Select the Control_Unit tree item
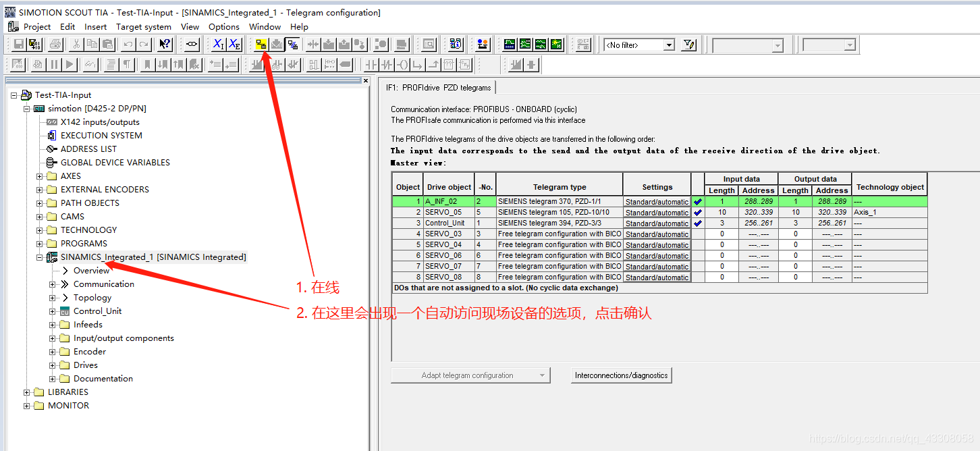Screen dimensions: 980x451 point(97,311)
